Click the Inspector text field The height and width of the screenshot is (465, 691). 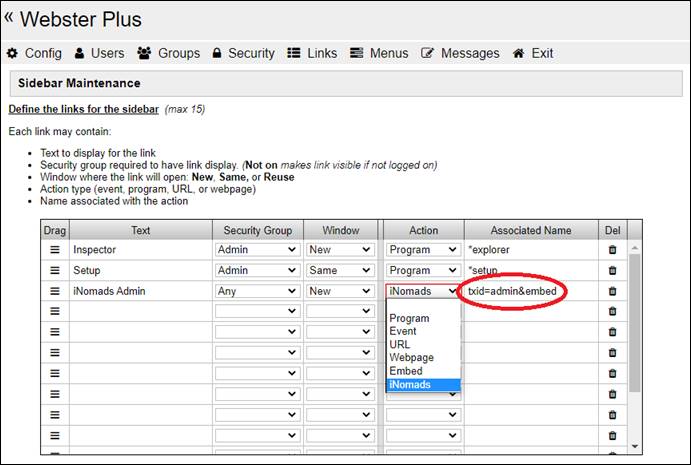(141, 249)
